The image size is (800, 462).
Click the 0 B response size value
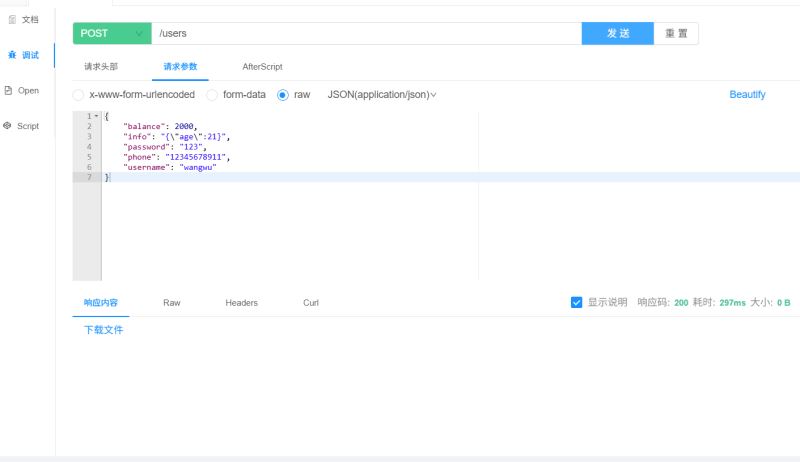tap(784, 302)
